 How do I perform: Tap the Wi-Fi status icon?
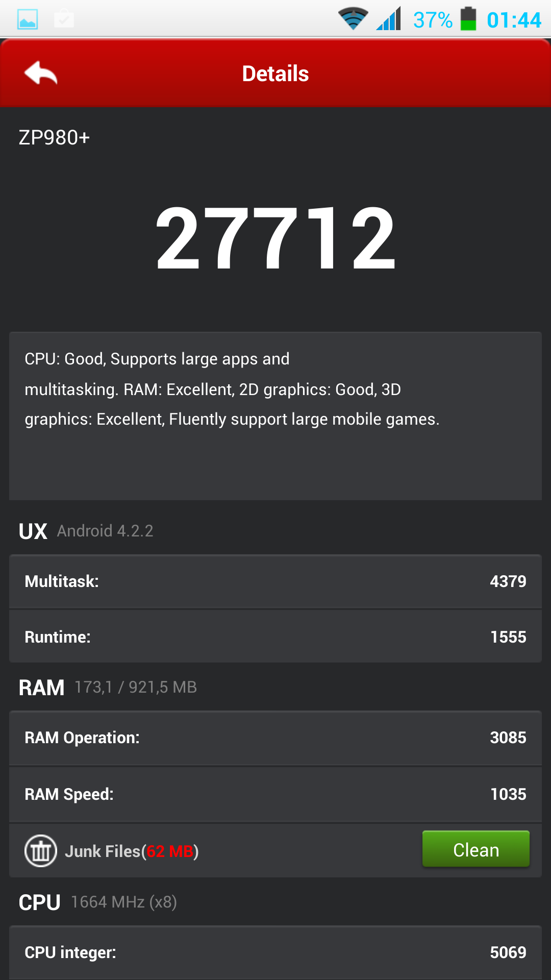pos(353,19)
